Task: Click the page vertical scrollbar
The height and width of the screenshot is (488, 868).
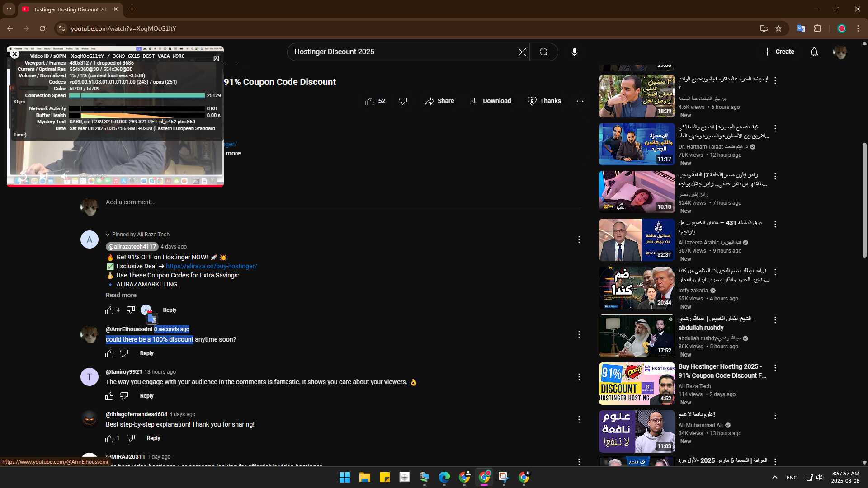Action: coord(864,201)
